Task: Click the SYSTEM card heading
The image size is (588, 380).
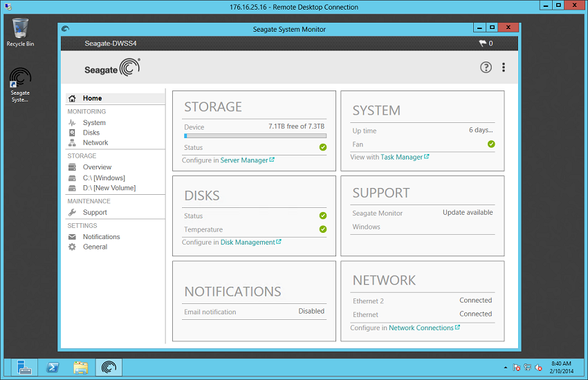Action: click(x=376, y=111)
